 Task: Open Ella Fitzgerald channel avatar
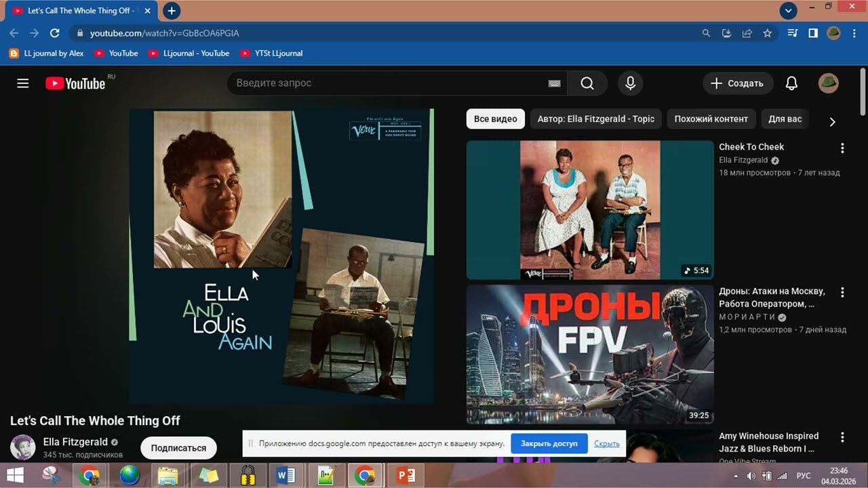(x=23, y=447)
